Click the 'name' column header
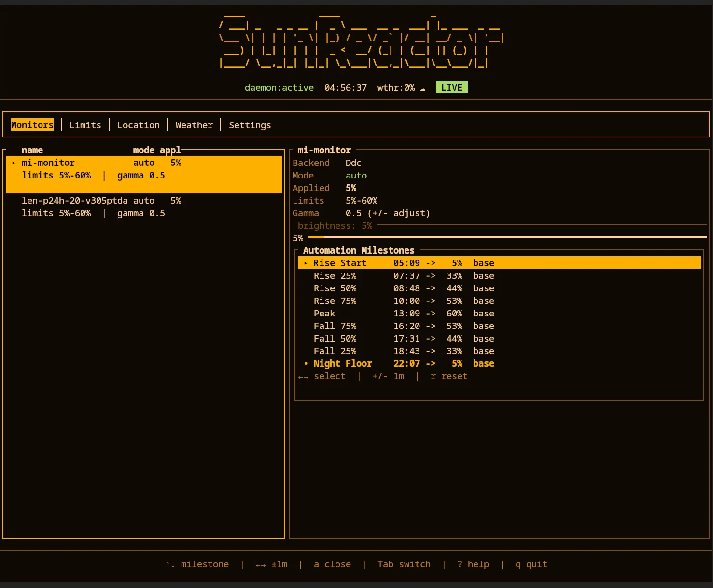This screenshot has width=713, height=588. pos(32,150)
